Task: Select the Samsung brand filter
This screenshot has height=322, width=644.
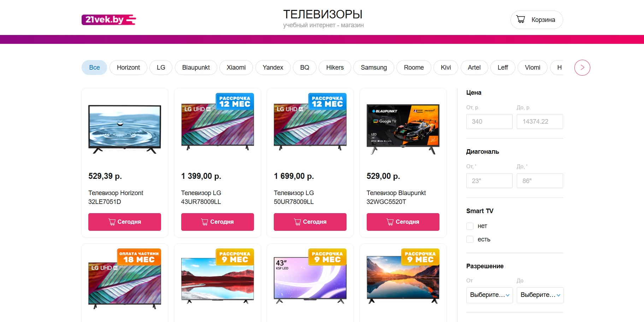Action: click(x=374, y=68)
